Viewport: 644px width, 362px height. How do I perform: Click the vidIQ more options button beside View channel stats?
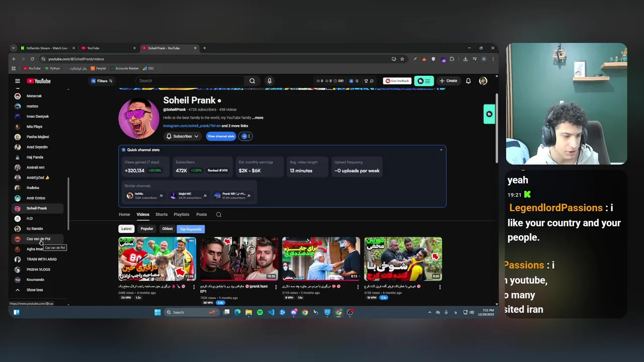[x=246, y=136]
